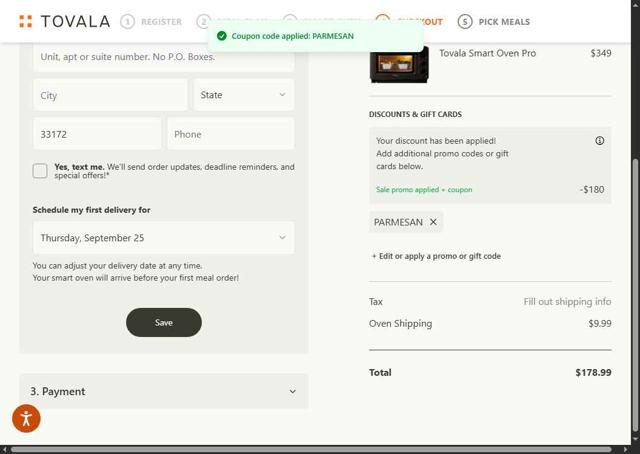Click the Oven Shipping $9.99 value
Screen dimensions: 640x454
click(600, 323)
